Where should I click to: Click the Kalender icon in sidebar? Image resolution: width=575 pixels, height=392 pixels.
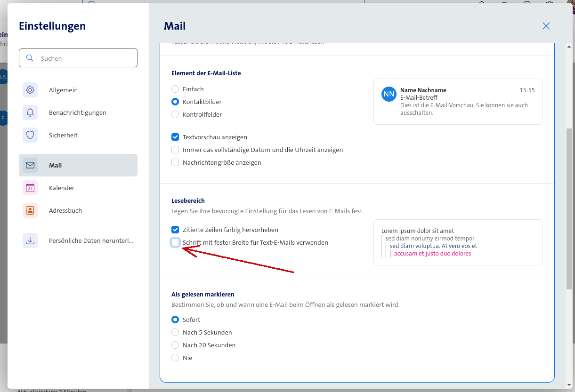(x=30, y=188)
